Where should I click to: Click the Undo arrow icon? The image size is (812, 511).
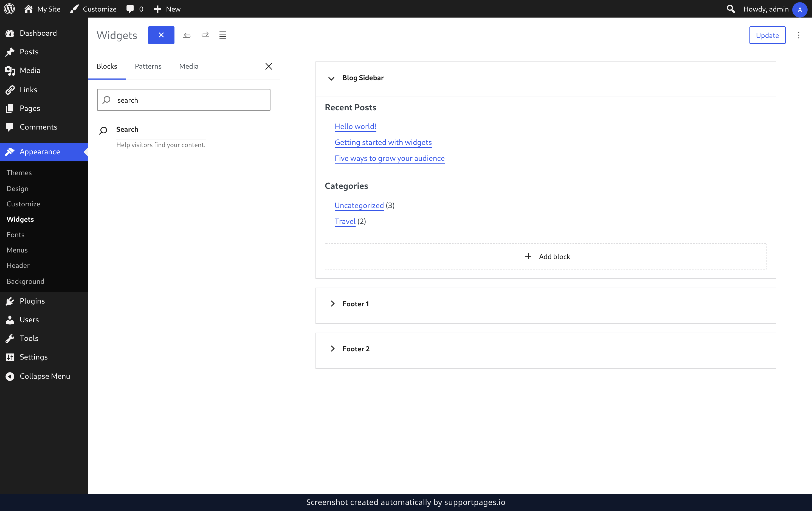(x=187, y=35)
